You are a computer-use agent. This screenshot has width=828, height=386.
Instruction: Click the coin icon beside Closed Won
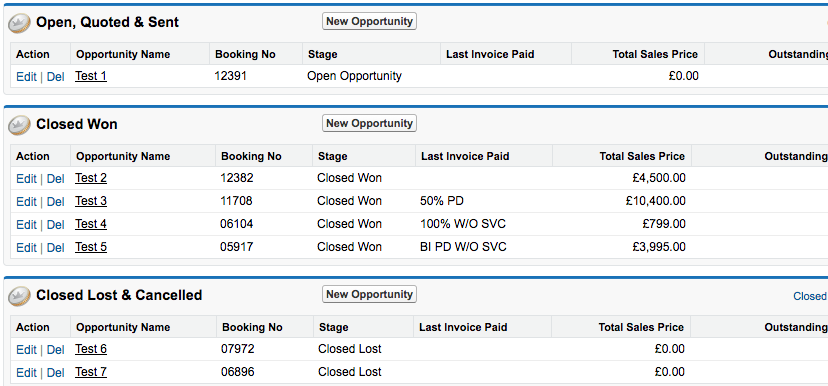(x=20, y=125)
